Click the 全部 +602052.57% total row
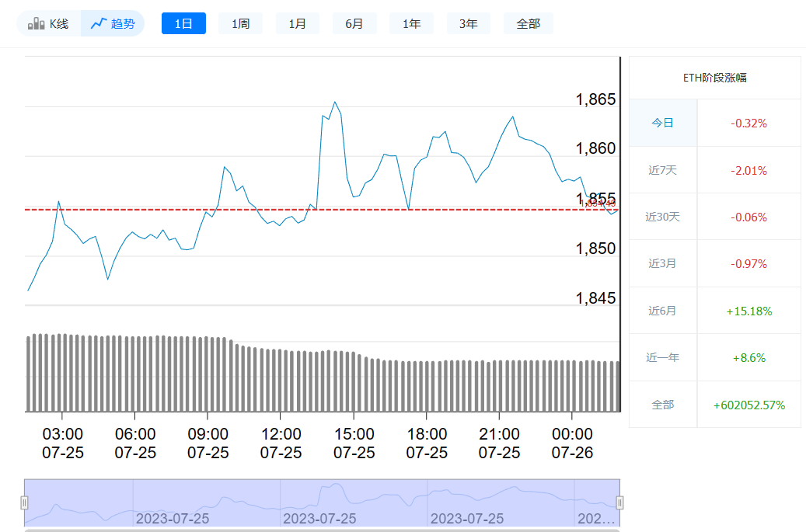This screenshot has width=806, height=532. (x=714, y=404)
